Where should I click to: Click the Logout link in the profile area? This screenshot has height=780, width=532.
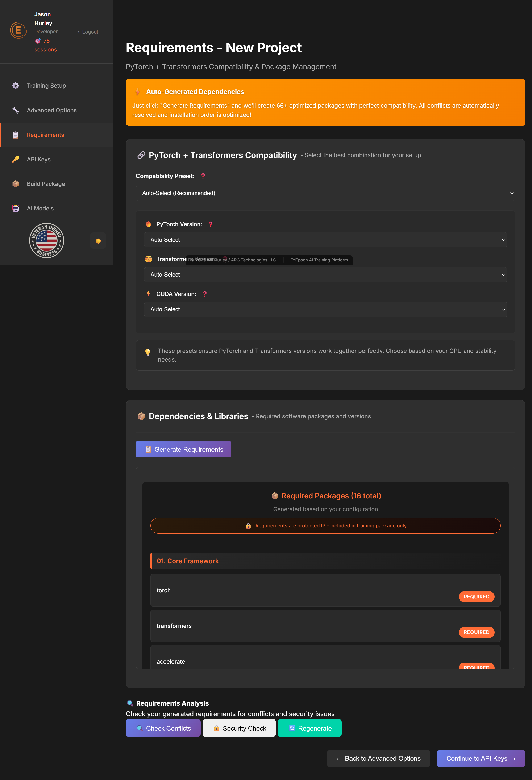pyautogui.click(x=90, y=32)
